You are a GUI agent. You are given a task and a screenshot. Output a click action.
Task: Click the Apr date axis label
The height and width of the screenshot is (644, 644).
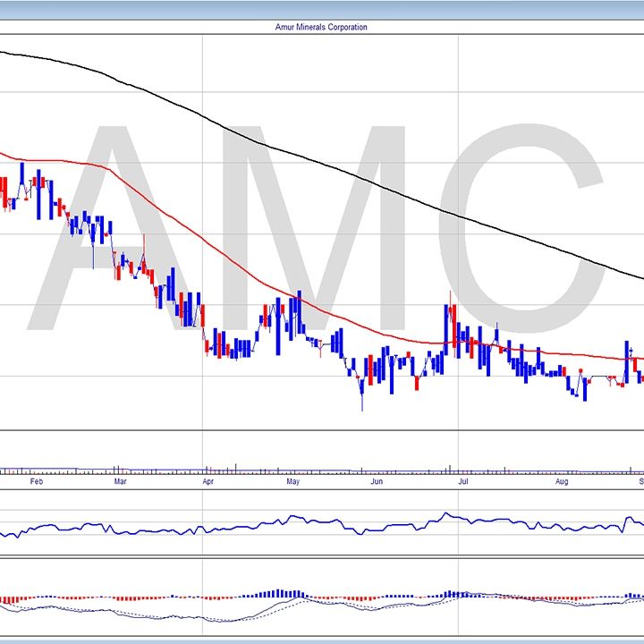tap(208, 482)
